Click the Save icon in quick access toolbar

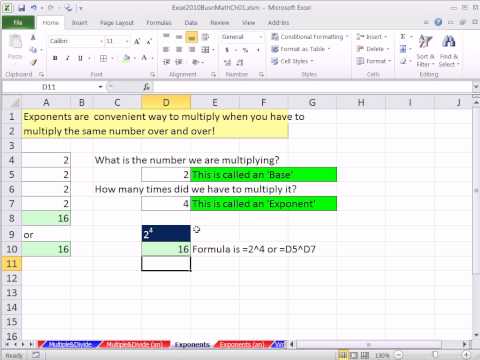click(x=22, y=8)
